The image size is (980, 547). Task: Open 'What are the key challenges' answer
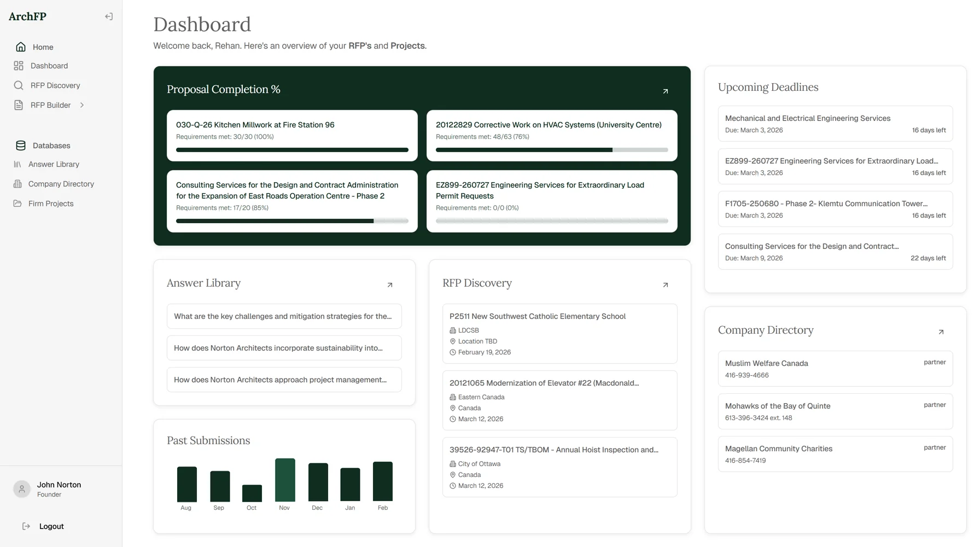284,316
